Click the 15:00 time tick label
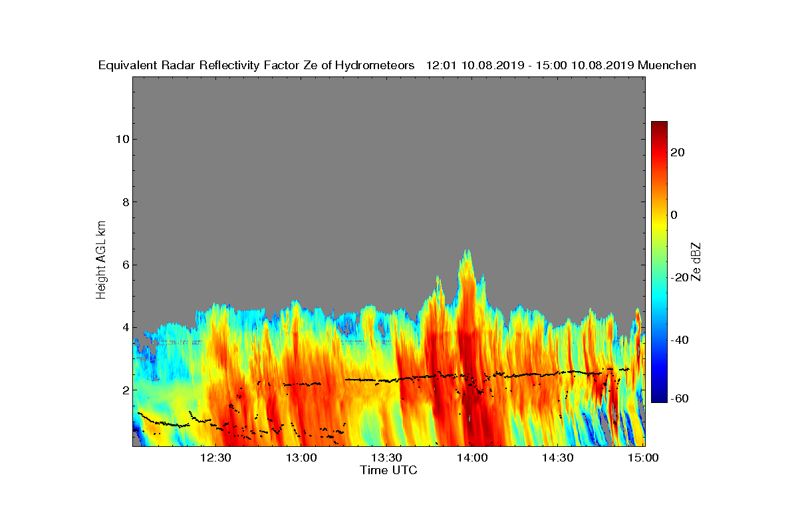798x532 pixels. (643, 458)
